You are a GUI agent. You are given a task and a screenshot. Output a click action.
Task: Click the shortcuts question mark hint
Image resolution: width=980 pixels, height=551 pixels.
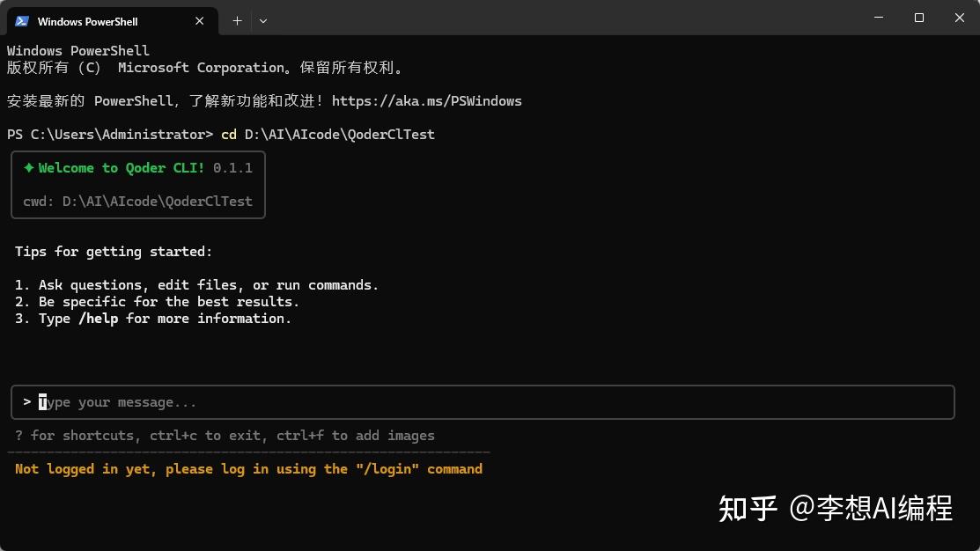[18, 435]
